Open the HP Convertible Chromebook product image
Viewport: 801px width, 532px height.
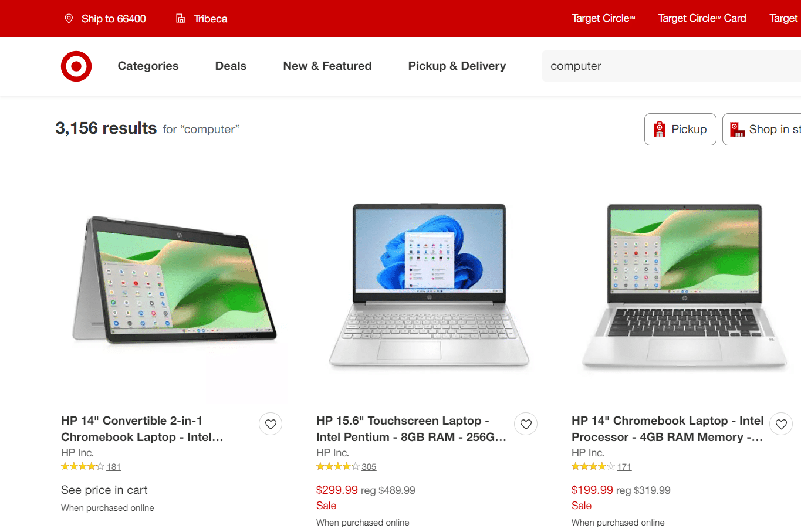[174, 280]
